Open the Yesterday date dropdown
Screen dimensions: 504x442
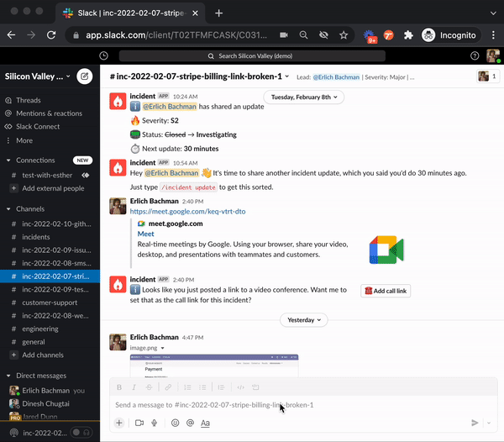(x=304, y=320)
